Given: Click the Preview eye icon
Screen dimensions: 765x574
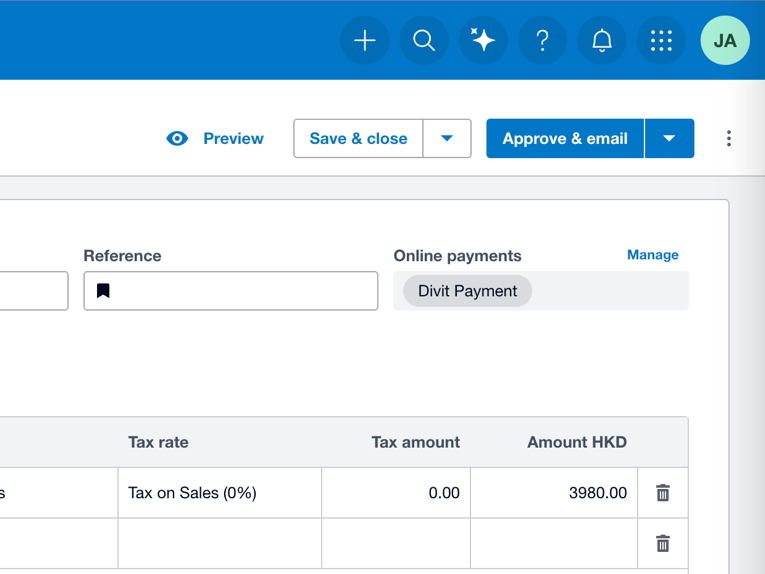Looking at the screenshot, I should (x=177, y=139).
